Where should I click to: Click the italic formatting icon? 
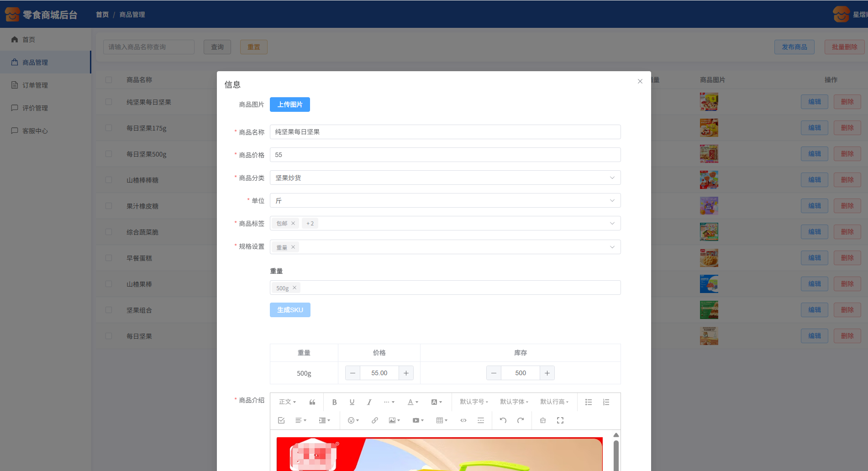pos(369,402)
